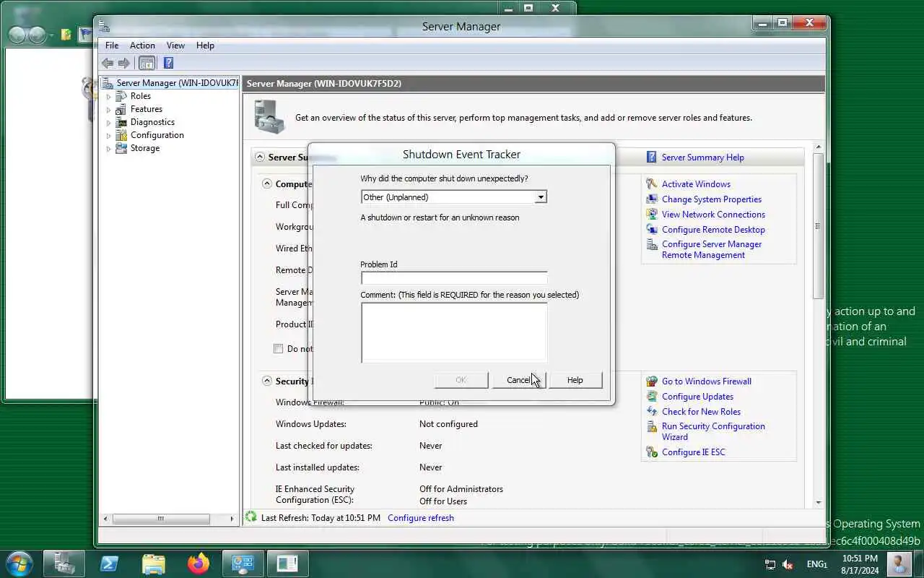Click the network tray icon
The height and width of the screenshot is (578, 924).
770,564
